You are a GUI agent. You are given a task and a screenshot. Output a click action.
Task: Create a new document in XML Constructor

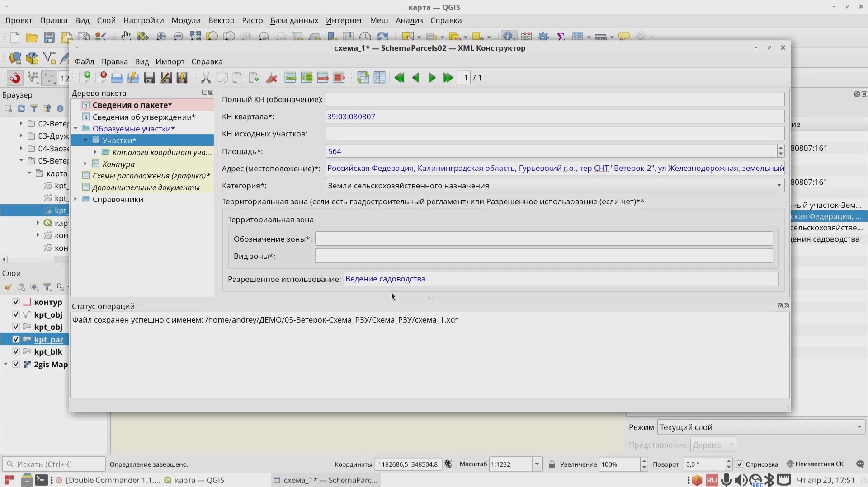pos(85,77)
